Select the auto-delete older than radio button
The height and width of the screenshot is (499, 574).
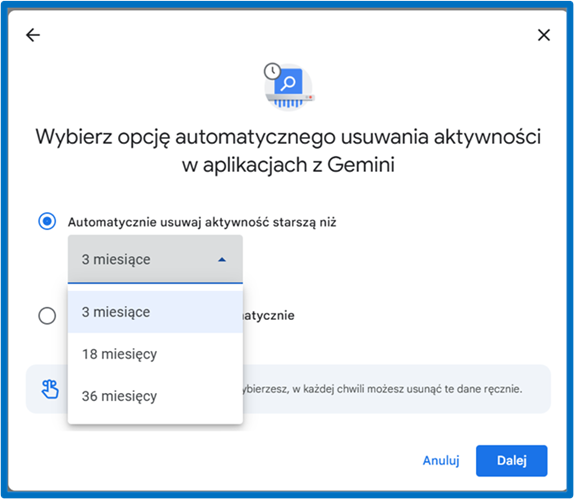[x=47, y=221]
